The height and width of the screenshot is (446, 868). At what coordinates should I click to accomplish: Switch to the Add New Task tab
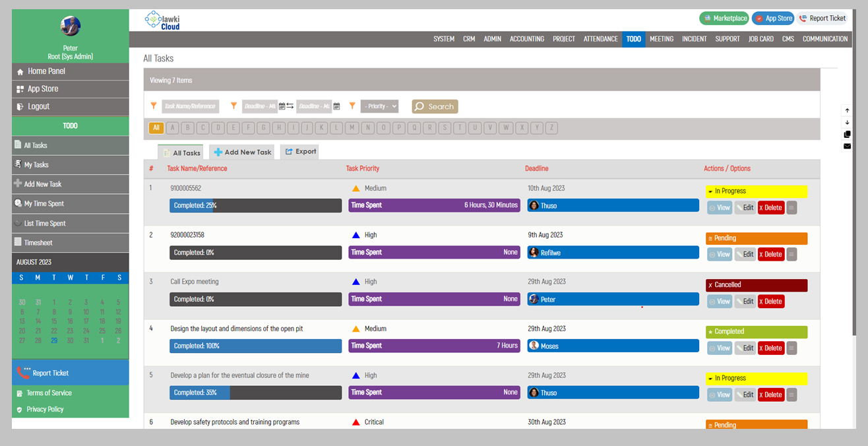pyautogui.click(x=242, y=152)
